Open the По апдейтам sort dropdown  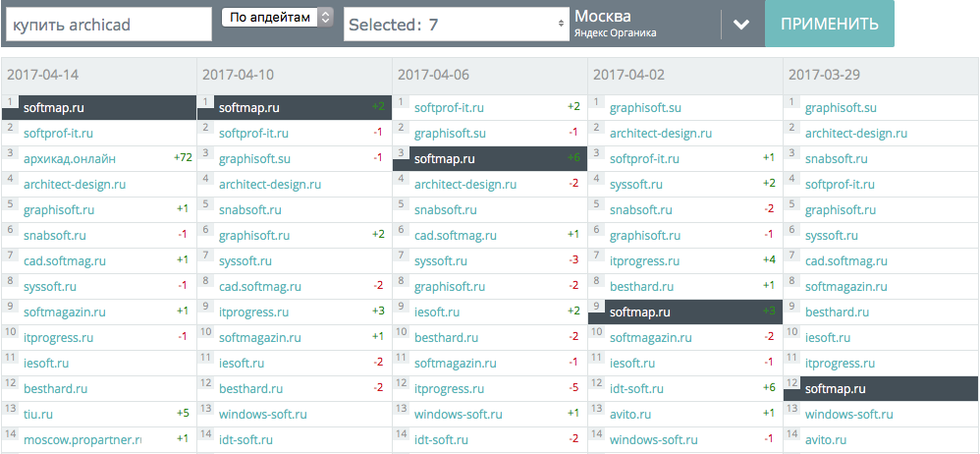[278, 18]
